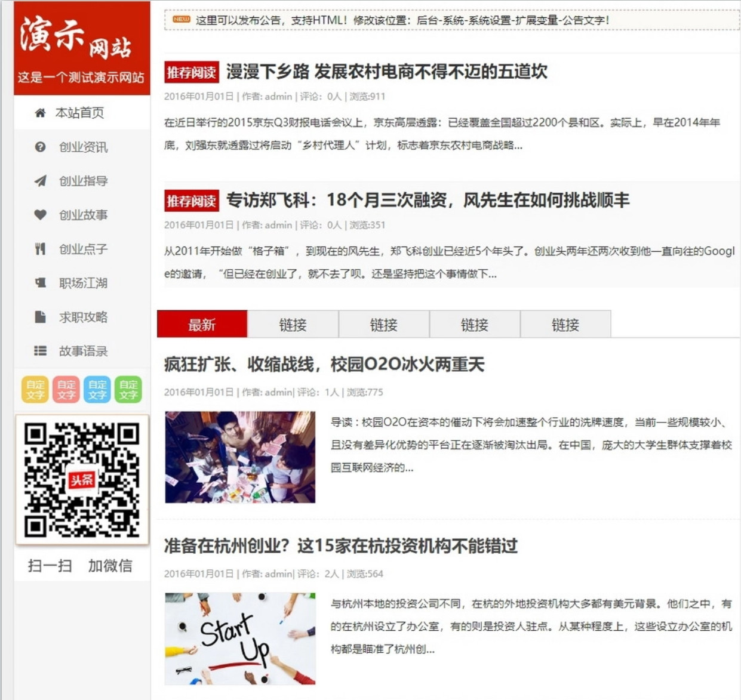The width and height of the screenshot is (741, 700).
Task: Click the yellow 自定文字 button
Action: (35, 390)
